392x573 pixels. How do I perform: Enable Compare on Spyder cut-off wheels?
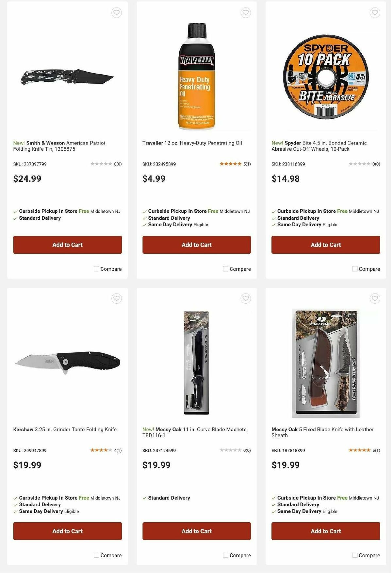click(354, 269)
